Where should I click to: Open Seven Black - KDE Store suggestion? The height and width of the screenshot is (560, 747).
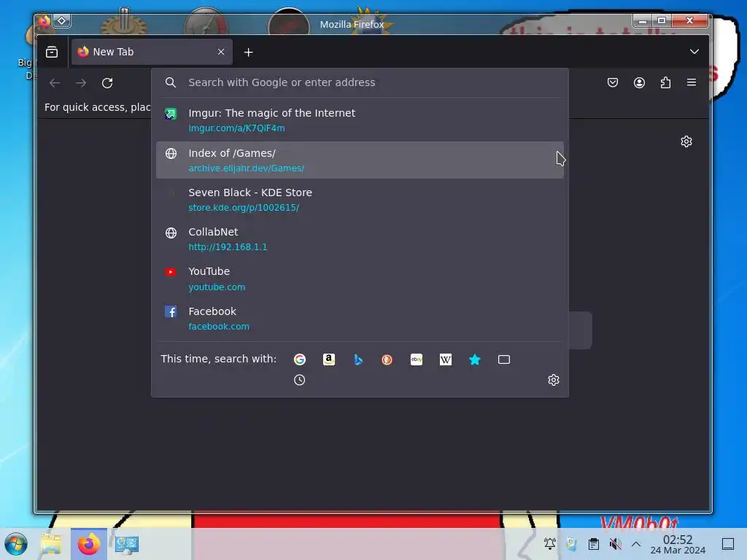pos(360,200)
